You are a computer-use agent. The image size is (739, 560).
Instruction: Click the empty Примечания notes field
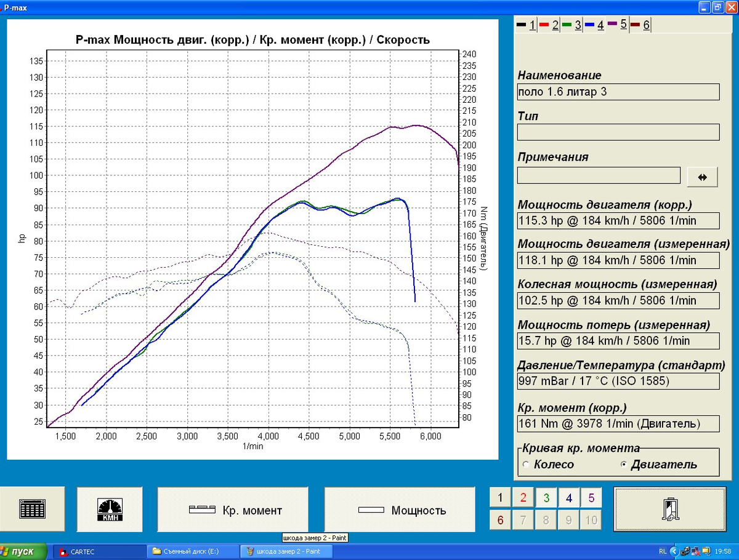pyautogui.click(x=599, y=175)
